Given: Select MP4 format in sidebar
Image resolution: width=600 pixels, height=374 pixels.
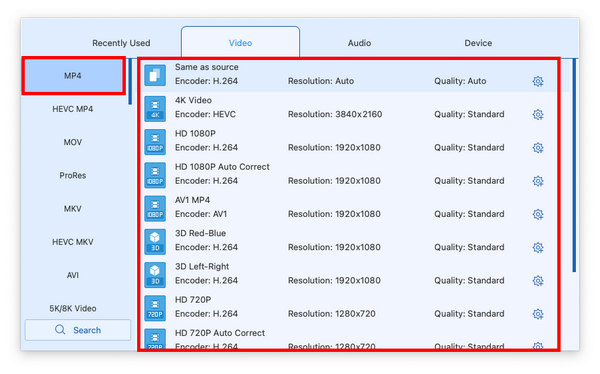Looking at the screenshot, I should pos(73,76).
